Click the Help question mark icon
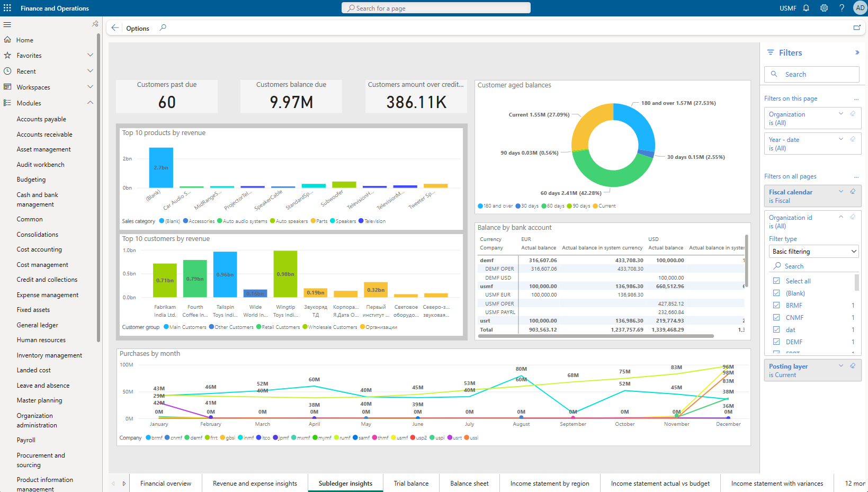Viewport: 868px width, 492px height. click(x=842, y=8)
